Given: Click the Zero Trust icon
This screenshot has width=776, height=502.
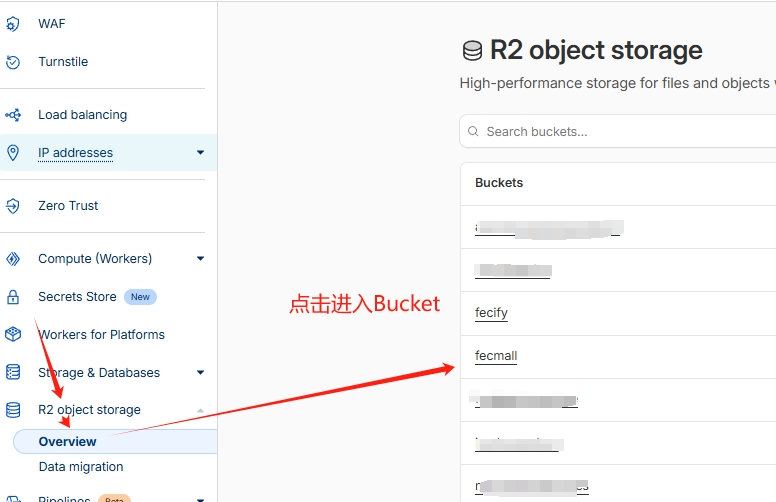Looking at the screenshot, I should click(13, 206).
